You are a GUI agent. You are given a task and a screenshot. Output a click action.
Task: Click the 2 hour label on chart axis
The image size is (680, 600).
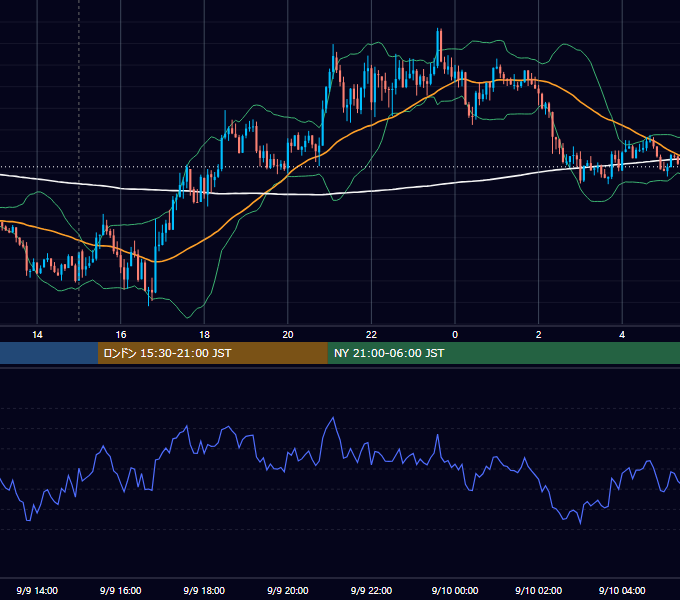(539, 335)
